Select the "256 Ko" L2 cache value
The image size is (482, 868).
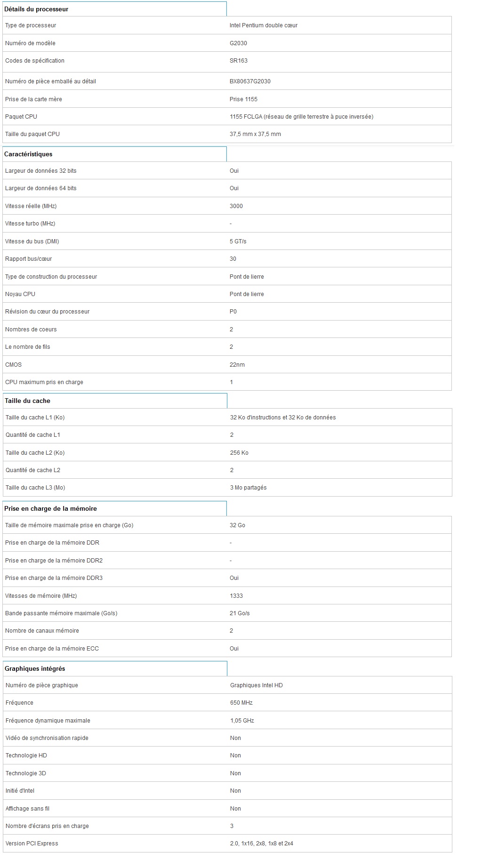(239, 453)
